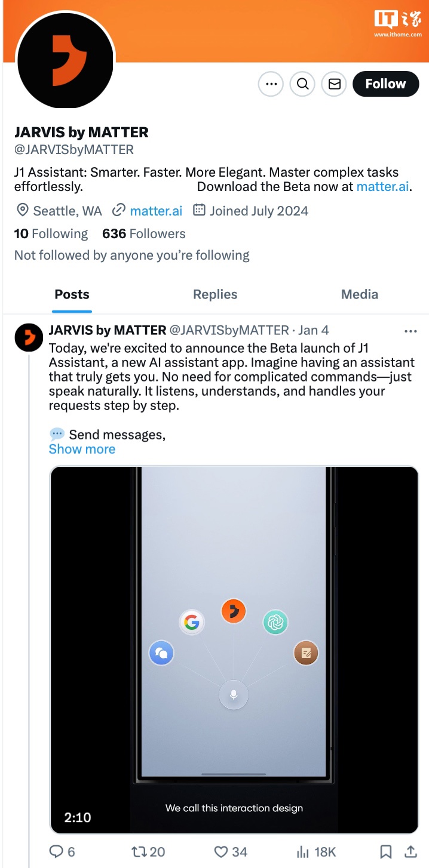Viewport: 429px width, 868px height.
Task: Open matter.ai link in bio text
Action: (382, 187)
